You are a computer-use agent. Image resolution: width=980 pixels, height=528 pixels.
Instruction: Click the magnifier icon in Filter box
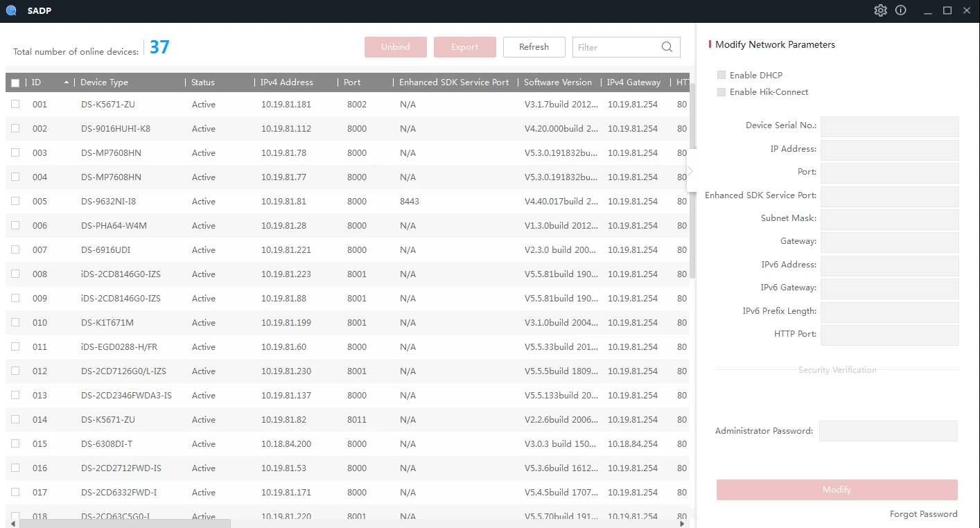667,47
